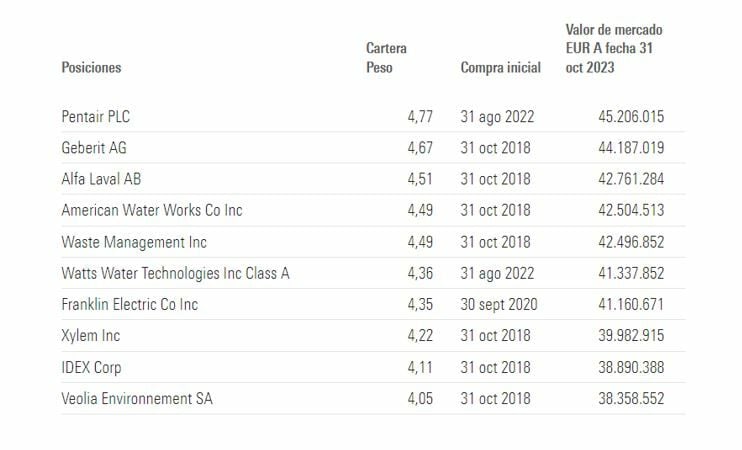Click Pentair's 31 ago 2022 purchase date
This screenshot has width=742, height=450.
tap(498, 117)
